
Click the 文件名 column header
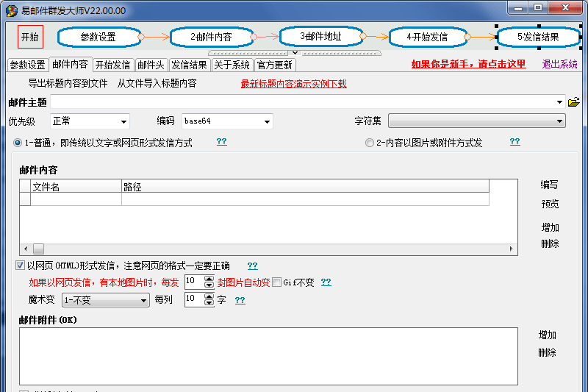click(76, 186)
